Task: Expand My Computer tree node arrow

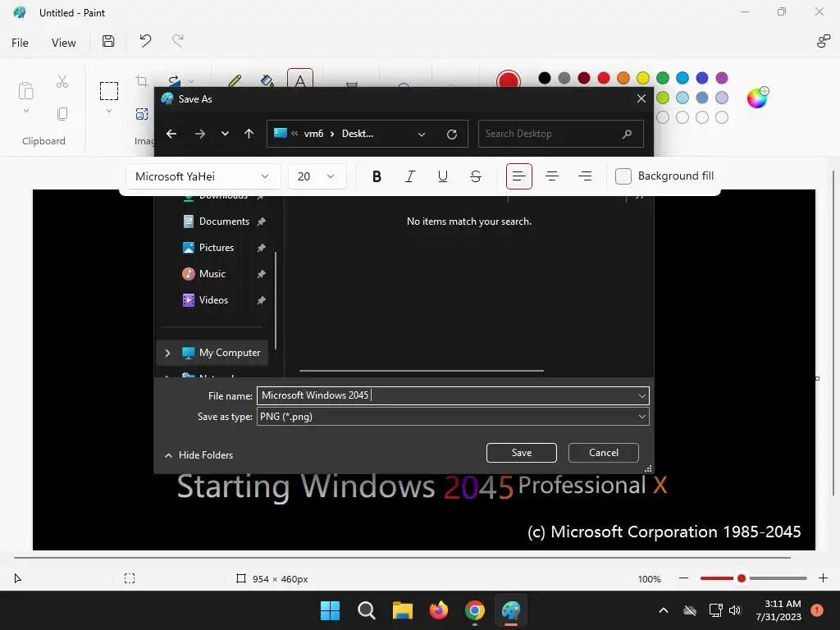Action: coord(167,353)
